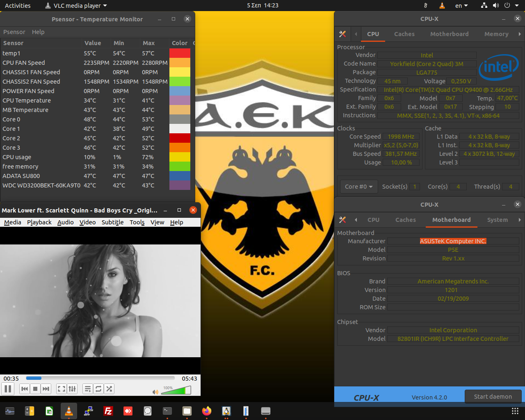Open the Psensor menu
The height and width of the screenshot is (420, 525).
[14, 32]
